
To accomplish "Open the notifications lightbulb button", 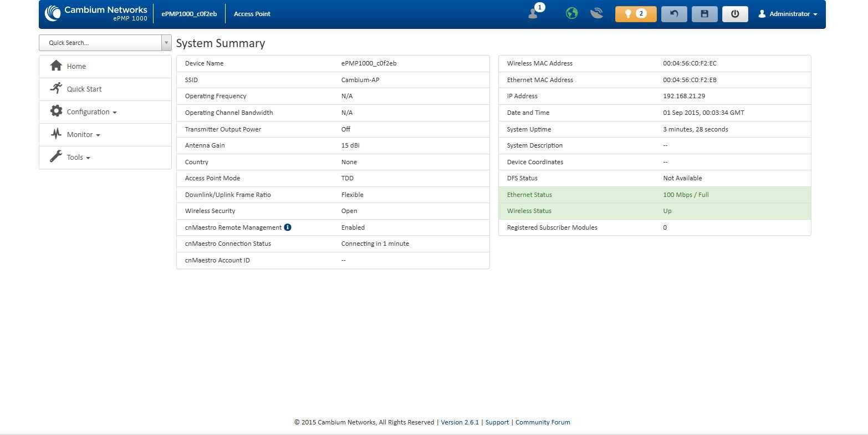I will (x=636, y=14).
